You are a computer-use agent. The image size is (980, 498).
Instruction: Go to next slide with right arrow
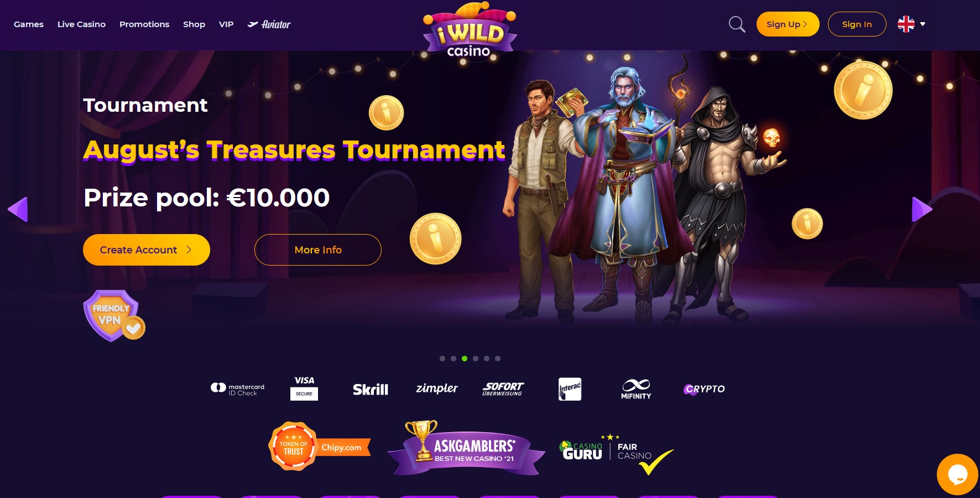coord(922,209)
